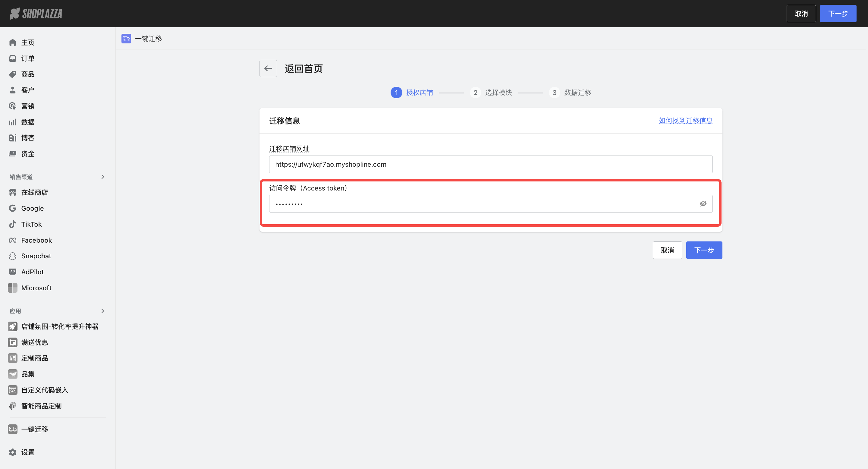The height and width of the screenshot is (469, 868).
Task: Click the Microsoft logo icon
Action: [x=12, y=288]
